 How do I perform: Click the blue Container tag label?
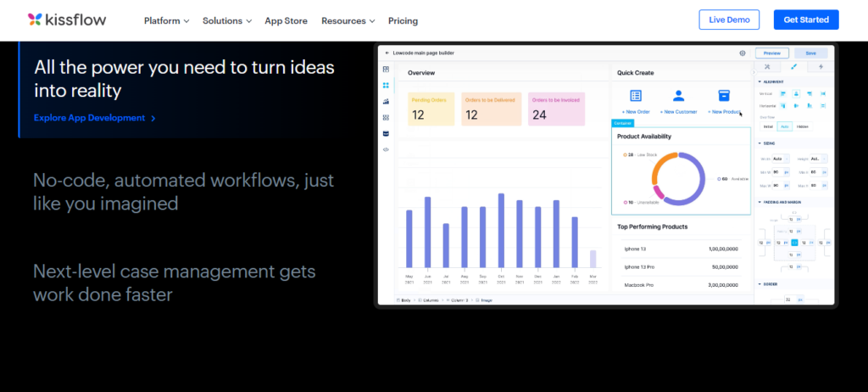[x=623, y=123]
